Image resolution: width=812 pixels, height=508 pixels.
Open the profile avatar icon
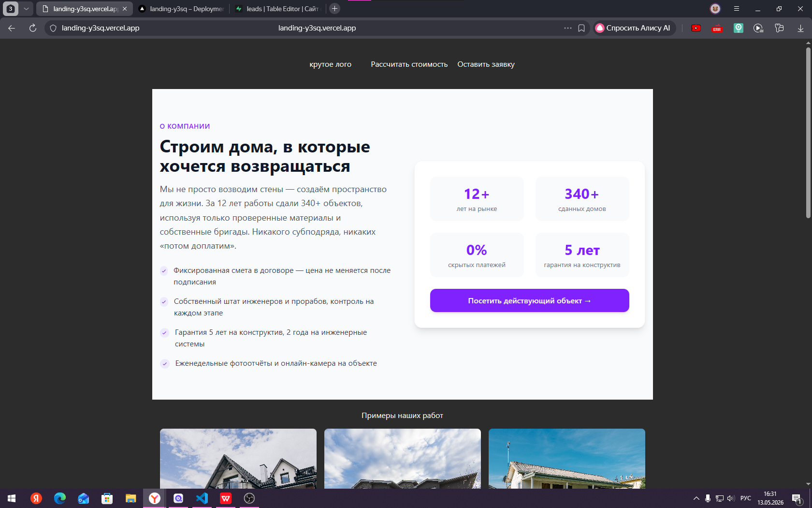pos(715,9)
